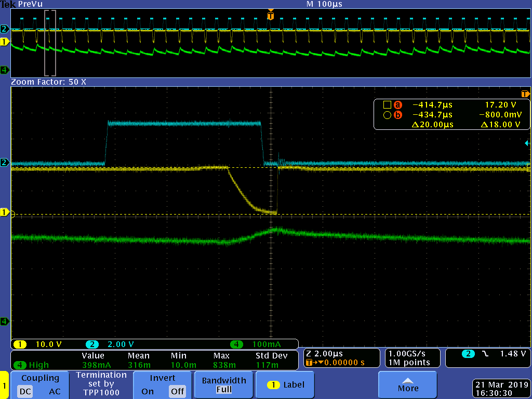This screenshot has width=532, height=399.
Task: Open Termination set by TPP1000 button
Action: click(101, 384)
